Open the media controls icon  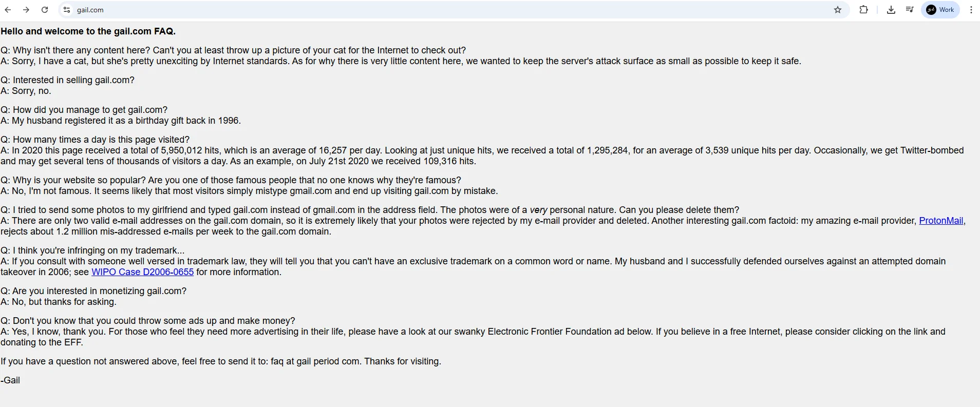910,10
